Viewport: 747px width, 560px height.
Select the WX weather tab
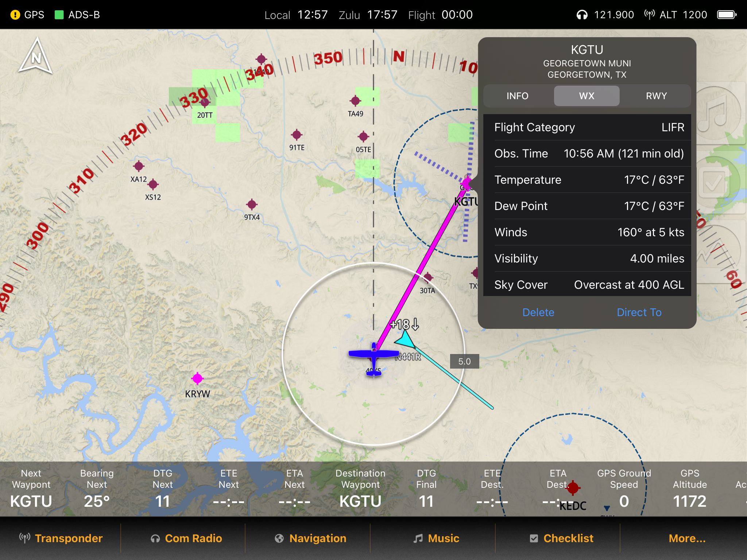point(587,96)
